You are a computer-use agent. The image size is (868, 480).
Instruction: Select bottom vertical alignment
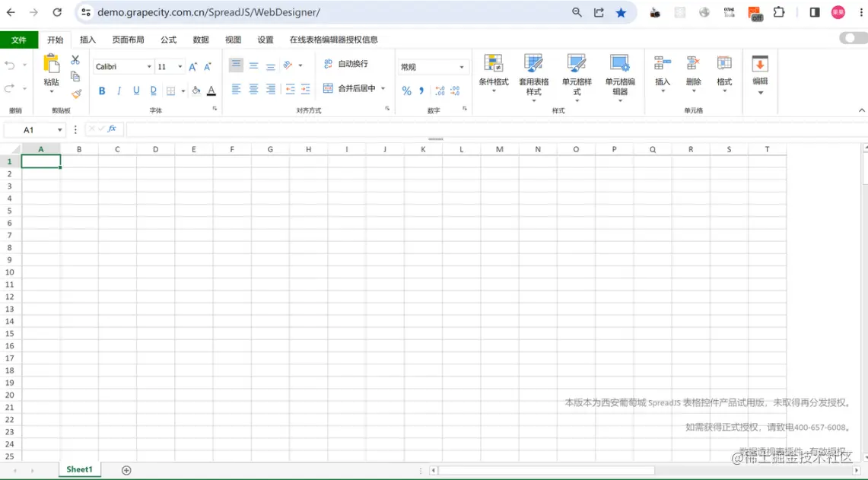click(271, 66)
